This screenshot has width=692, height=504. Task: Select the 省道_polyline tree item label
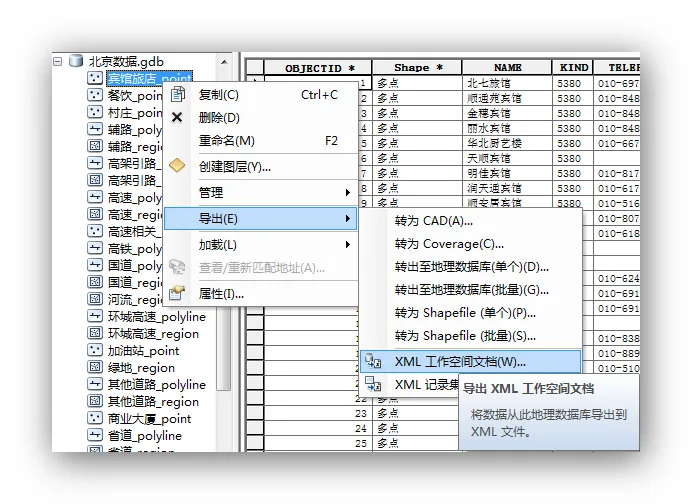pos(145,436)
